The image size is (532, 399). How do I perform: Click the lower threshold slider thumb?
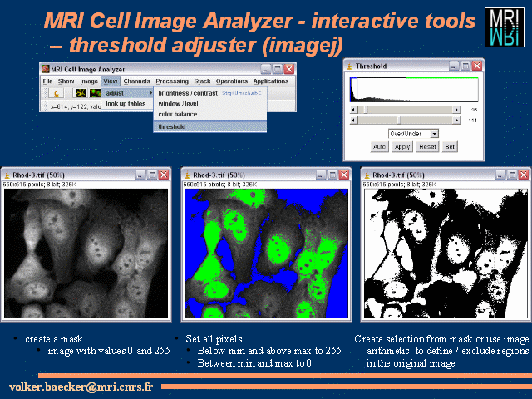coord(400,120)
